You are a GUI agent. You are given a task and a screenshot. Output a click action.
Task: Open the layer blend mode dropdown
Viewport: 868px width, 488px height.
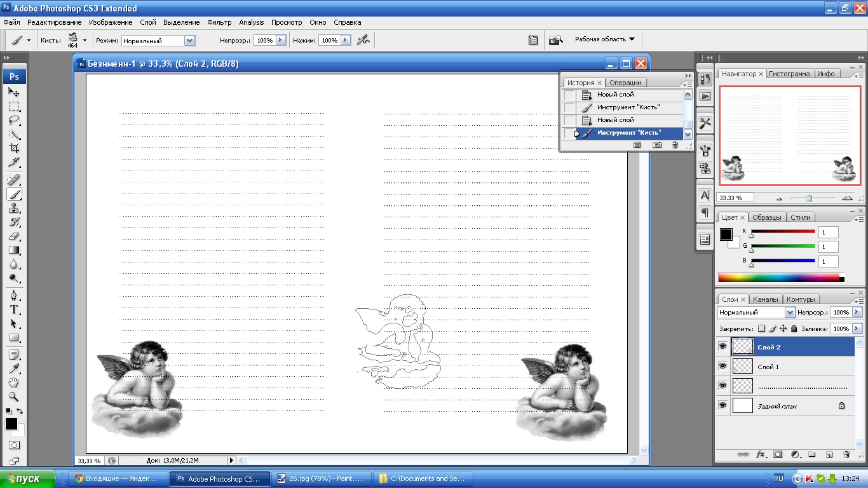click(790, 312)
